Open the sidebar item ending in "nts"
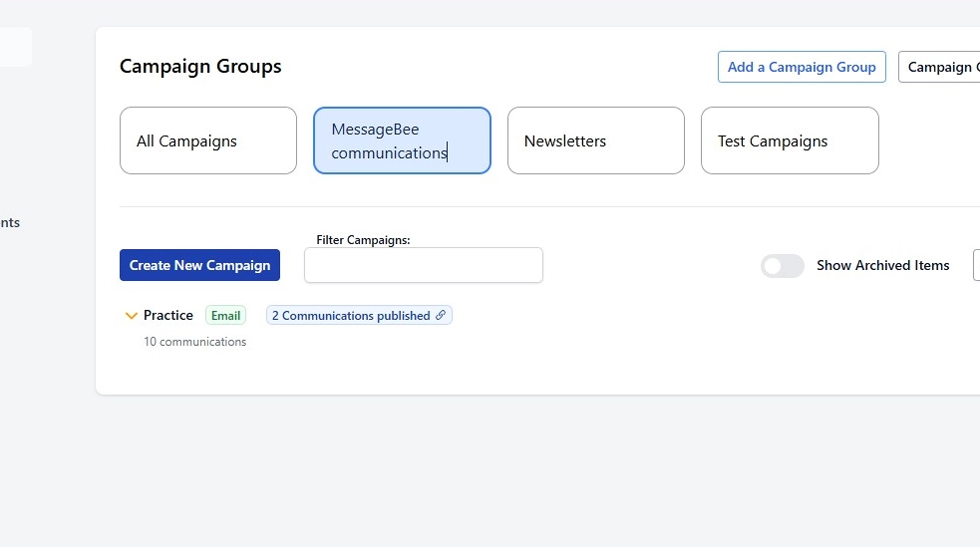 (x=10, y=223)
